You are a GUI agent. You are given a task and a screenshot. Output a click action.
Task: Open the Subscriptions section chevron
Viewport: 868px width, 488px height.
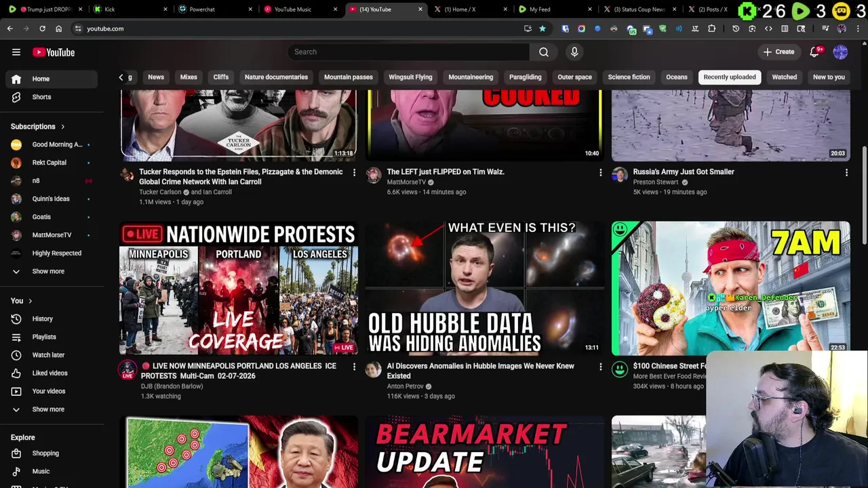[63, 127]
